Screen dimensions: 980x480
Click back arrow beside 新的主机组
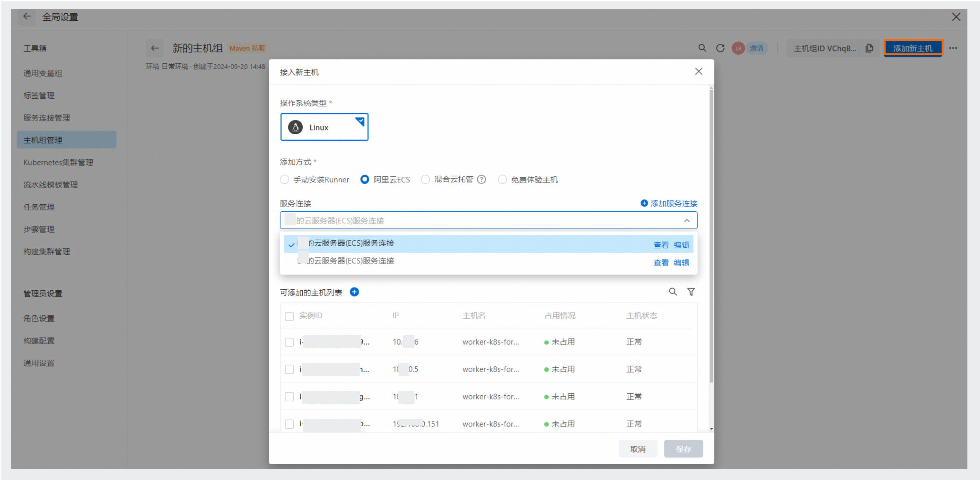(x=154, y=48)
